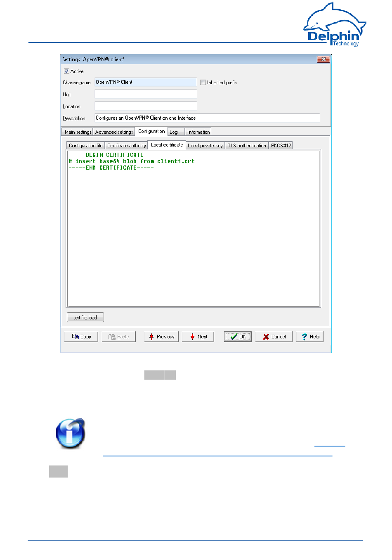Image resolution: width=392 pixels, height=560 pixels.
Task: Click the END CERTIFICATE line
Action: (111, 168)
